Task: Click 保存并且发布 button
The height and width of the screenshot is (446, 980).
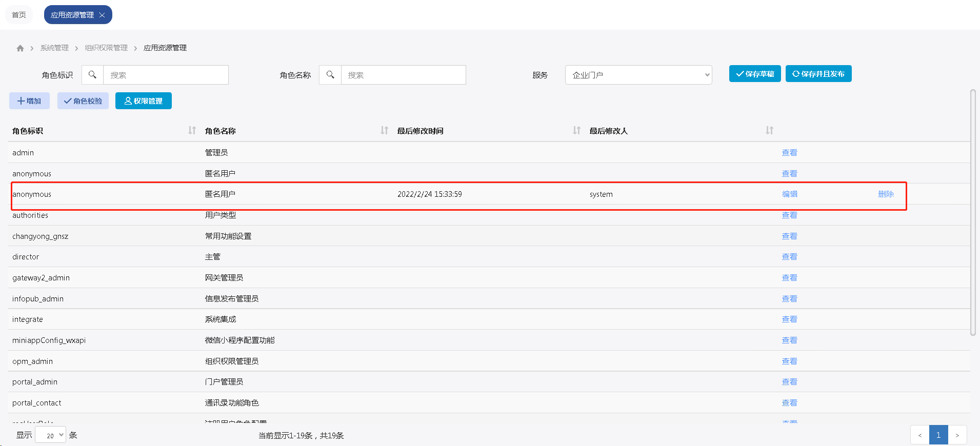Action: [818, 74]
